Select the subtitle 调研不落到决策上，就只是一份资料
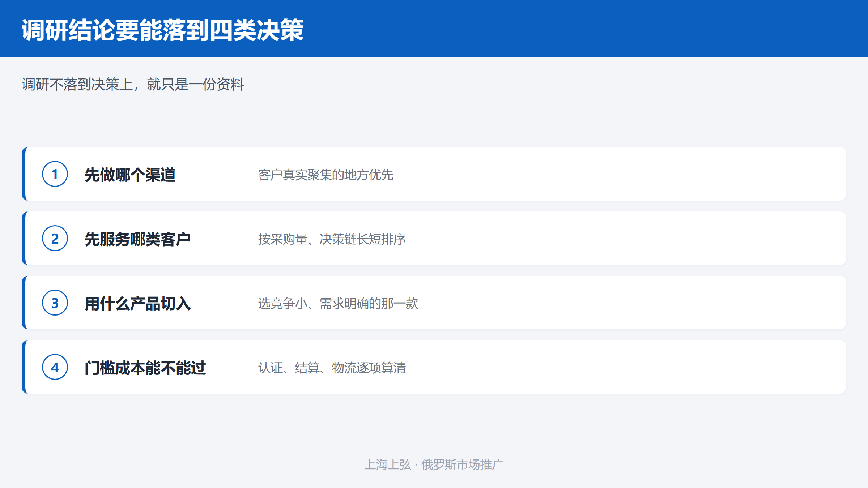Screen dimensions: 868x488 (133, 85)
